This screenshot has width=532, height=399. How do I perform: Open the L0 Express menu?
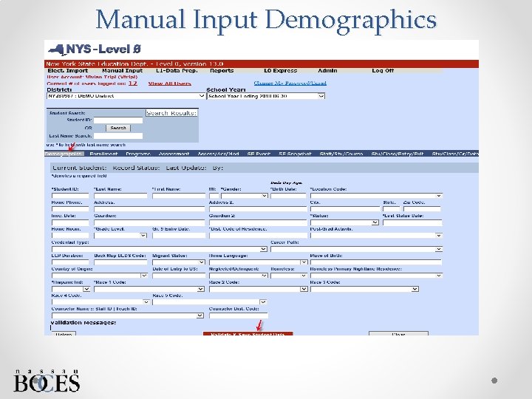(280, 71)
